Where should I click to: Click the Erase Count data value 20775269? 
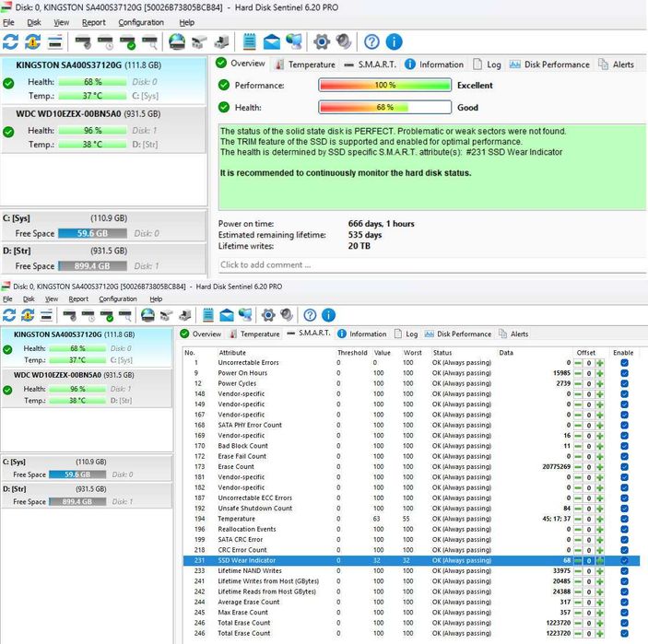tap(556, 467)
